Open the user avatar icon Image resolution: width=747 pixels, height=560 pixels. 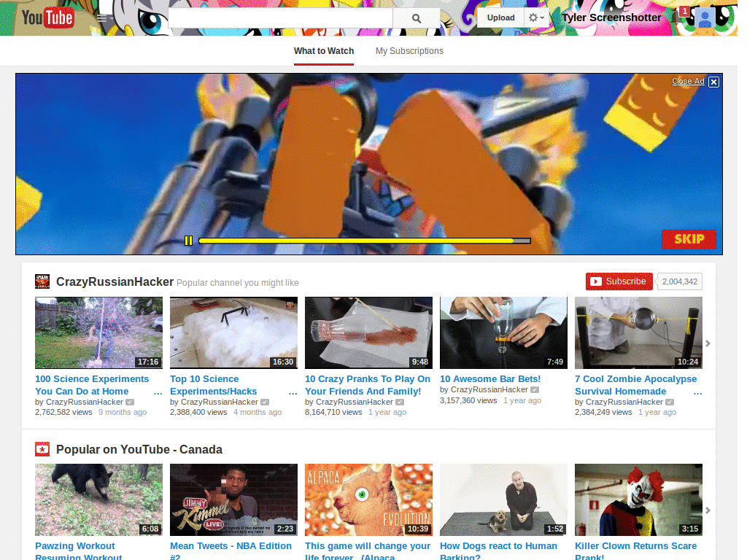point(705,18)
